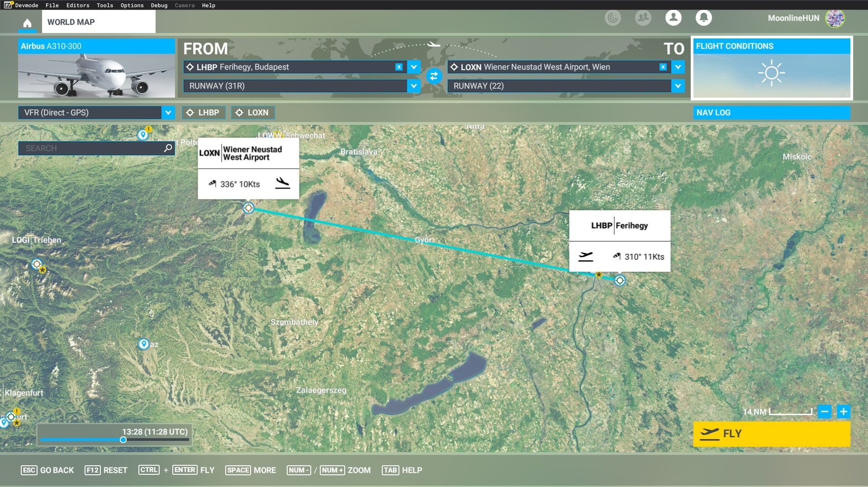The height and width of the screenshot is (487, 868).
Task: Click the MoonlineHUN avatar picture
Action: (835, 18)
